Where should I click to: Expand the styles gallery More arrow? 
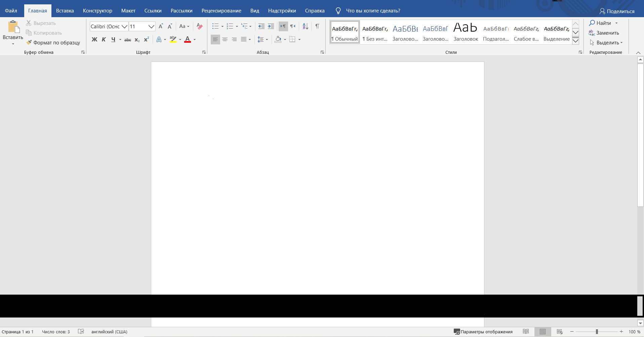(576, 41)
